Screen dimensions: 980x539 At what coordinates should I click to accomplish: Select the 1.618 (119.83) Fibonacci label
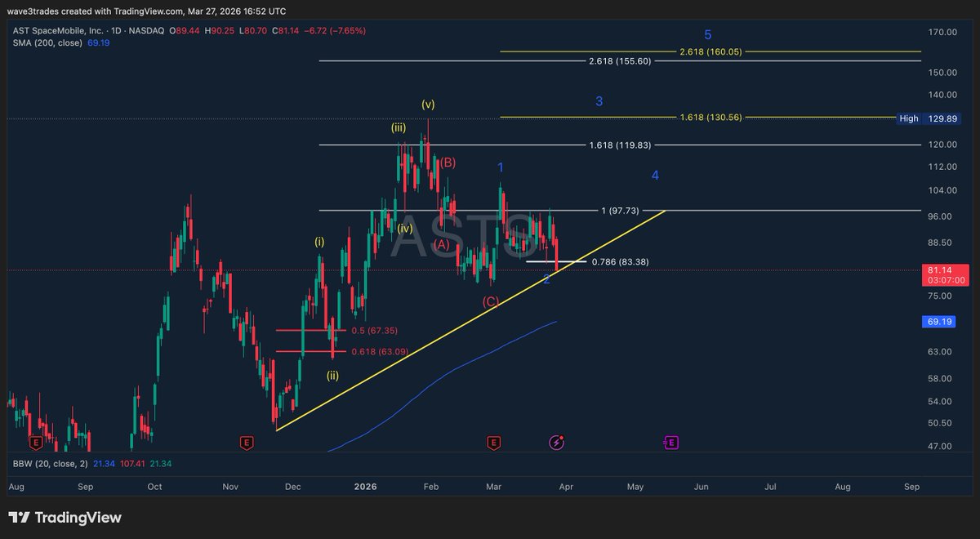coord(620,145)
